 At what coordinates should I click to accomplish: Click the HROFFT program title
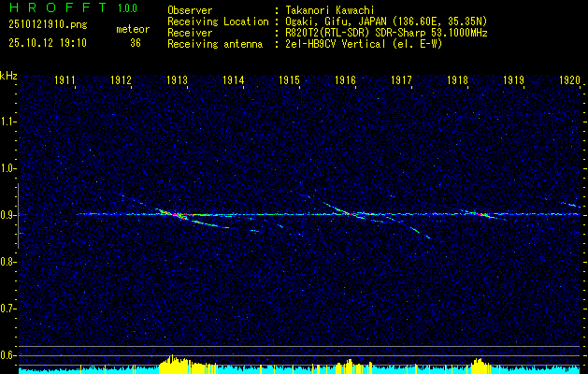coord(59,7)
